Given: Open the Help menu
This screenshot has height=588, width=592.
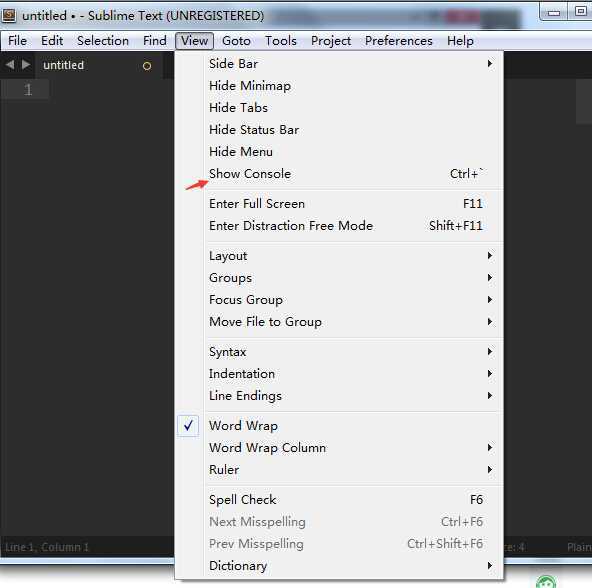Looking at the screenshot, I should [x=460, y=40].
